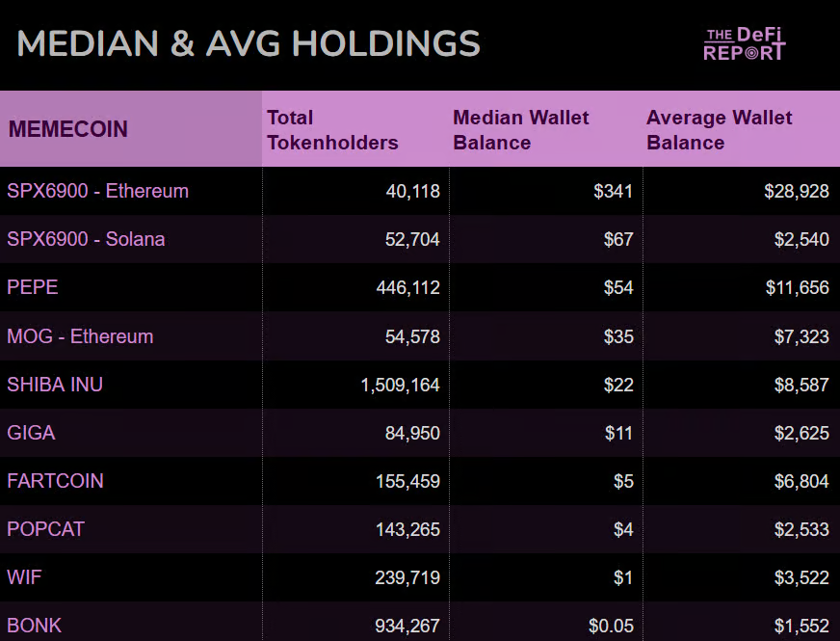Screen dimensions: 840x641
Task: Select PEPE tokenholders value 446,112
Action: click(x=407, y=287)
